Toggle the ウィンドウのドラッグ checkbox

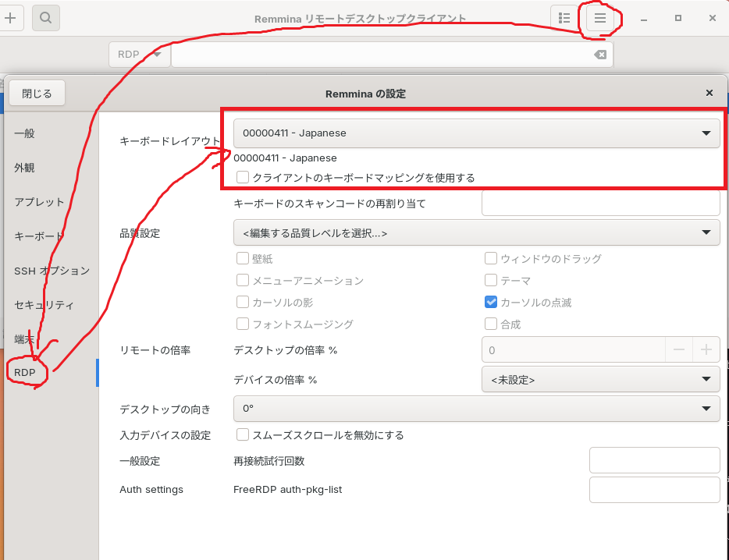[x=491, y=258]
